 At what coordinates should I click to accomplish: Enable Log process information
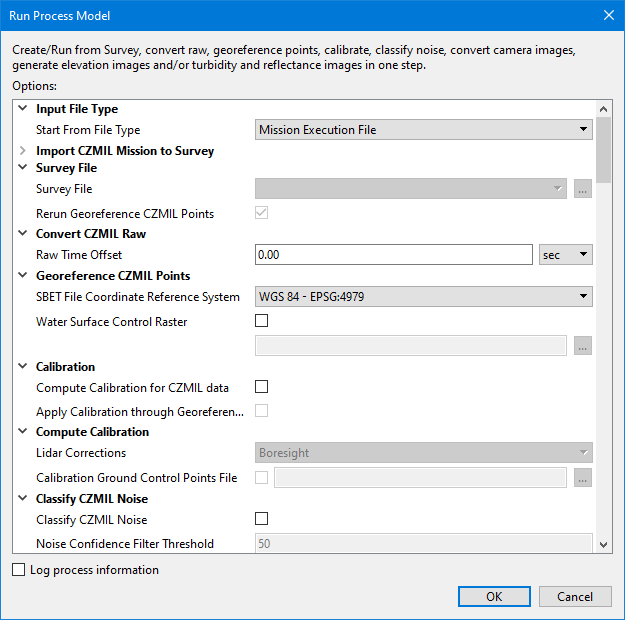pyautogui.click(x=20, y=570)
